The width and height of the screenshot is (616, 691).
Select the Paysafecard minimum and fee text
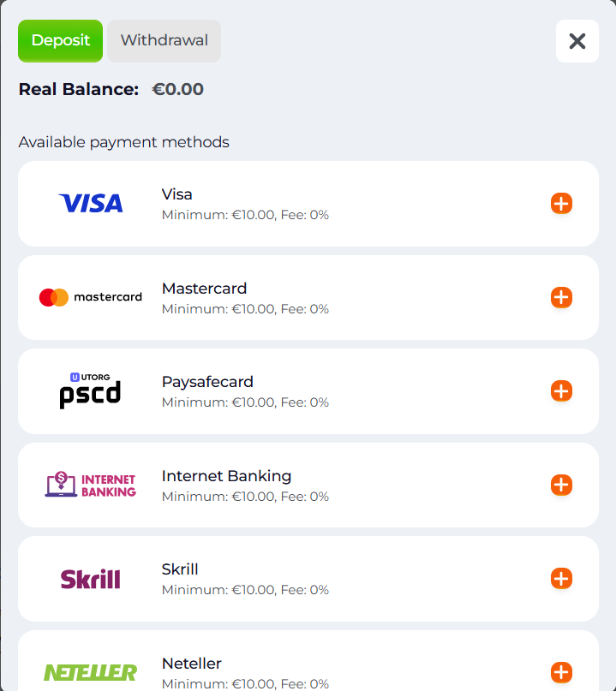pos(245,402)
